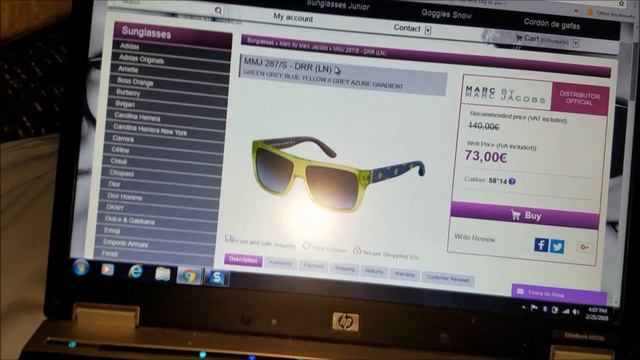The height and width of the screenshot is (360, 640).
Task: Open the Customer Reviews tab
Action: [448, 279]
